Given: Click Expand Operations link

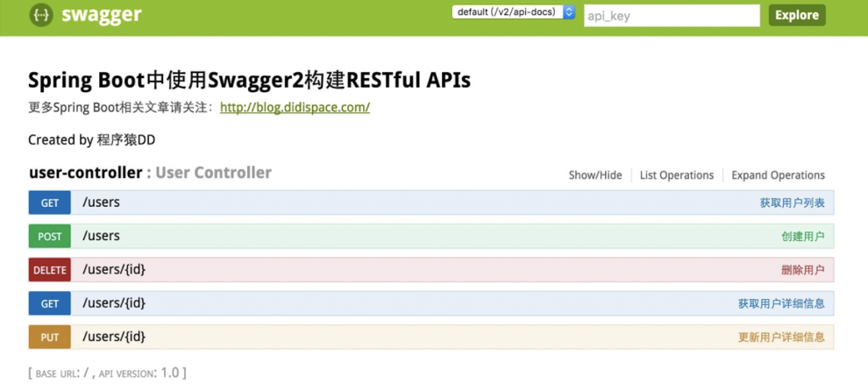Looking at the screenshot, I should [778, 175].
